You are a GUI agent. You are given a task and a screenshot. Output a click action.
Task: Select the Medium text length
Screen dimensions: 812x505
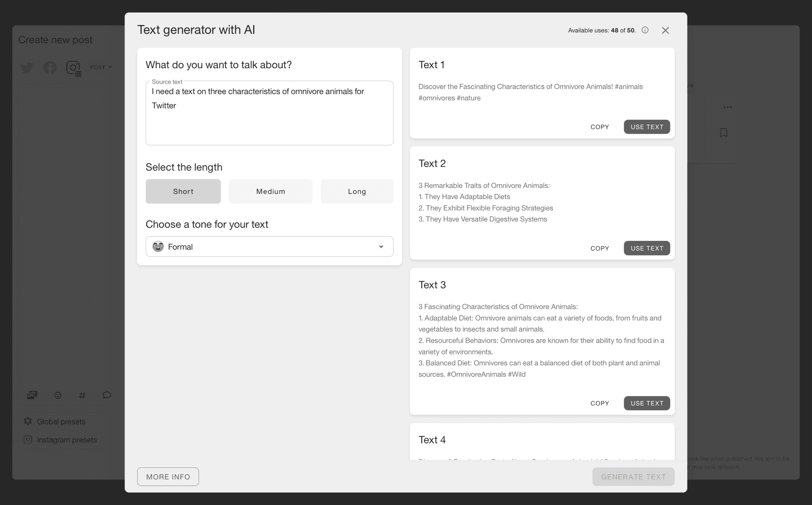pyautogui.click(x=270, y=191)
